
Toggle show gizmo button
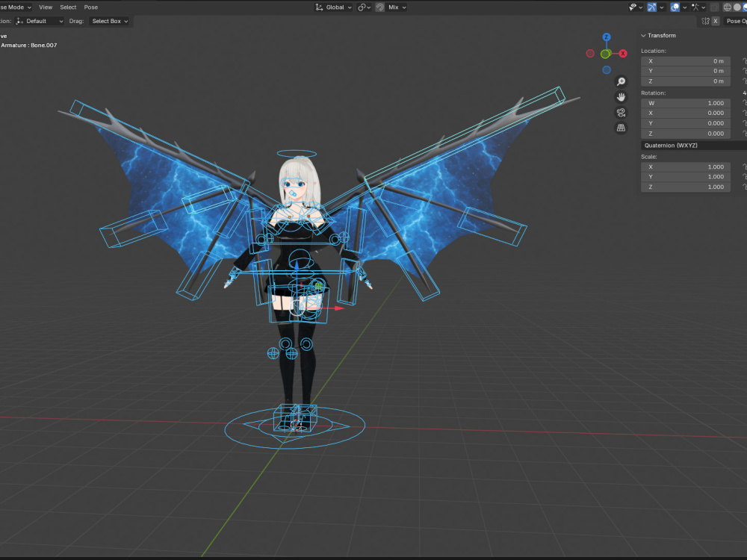[x=651, y=7]
